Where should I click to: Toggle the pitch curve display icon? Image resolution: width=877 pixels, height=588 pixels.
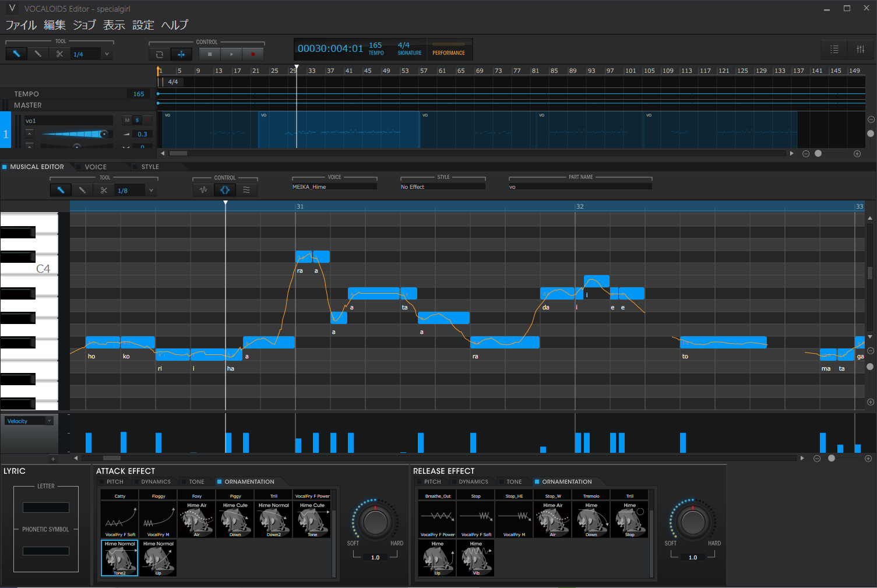tap(203, 190)
